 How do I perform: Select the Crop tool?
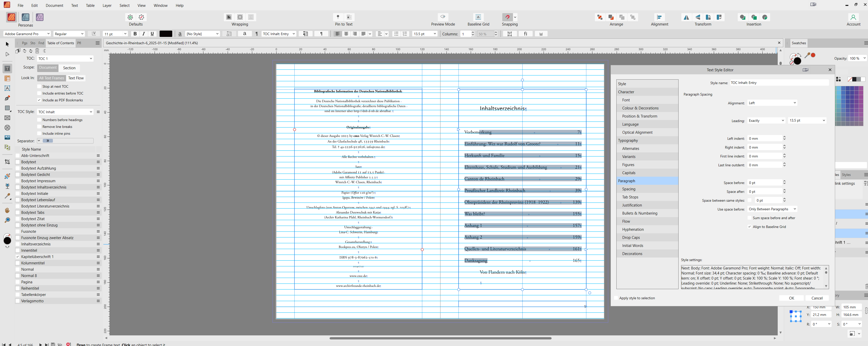point(7,162)
